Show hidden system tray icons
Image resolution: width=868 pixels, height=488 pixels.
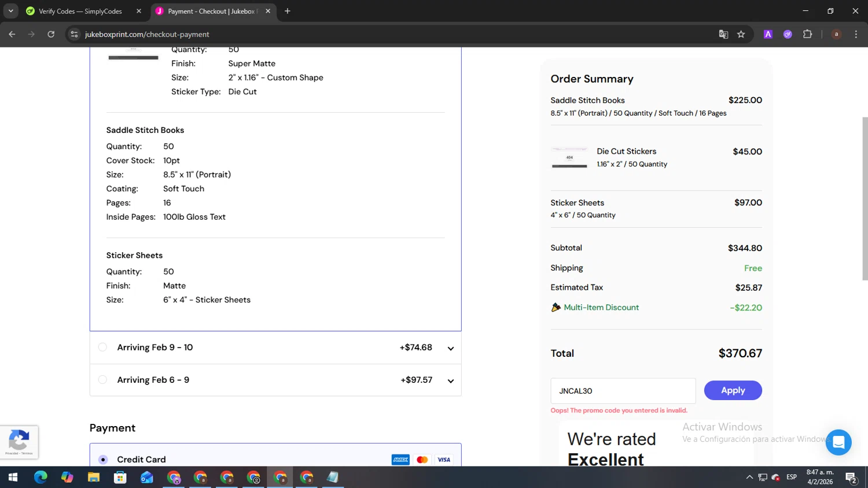tap(749, 478)
